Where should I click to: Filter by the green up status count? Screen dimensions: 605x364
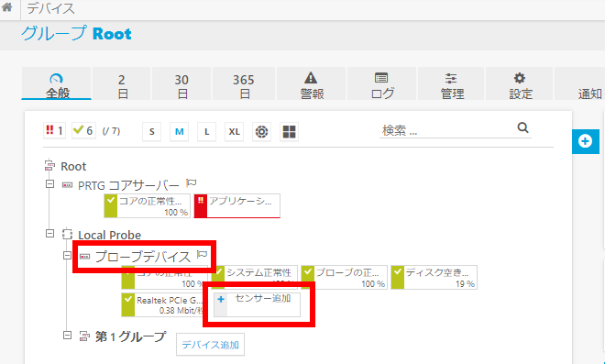click(83, 131)
